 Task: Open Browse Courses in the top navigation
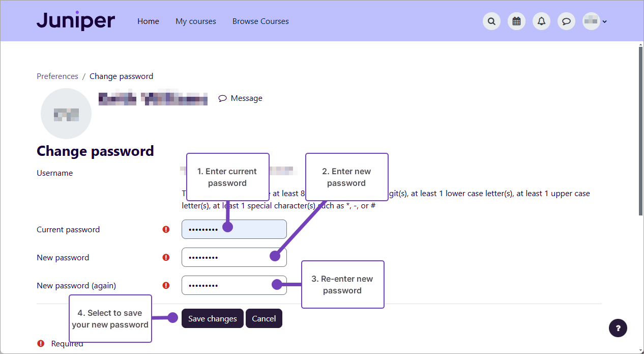(x=260, y=21)
